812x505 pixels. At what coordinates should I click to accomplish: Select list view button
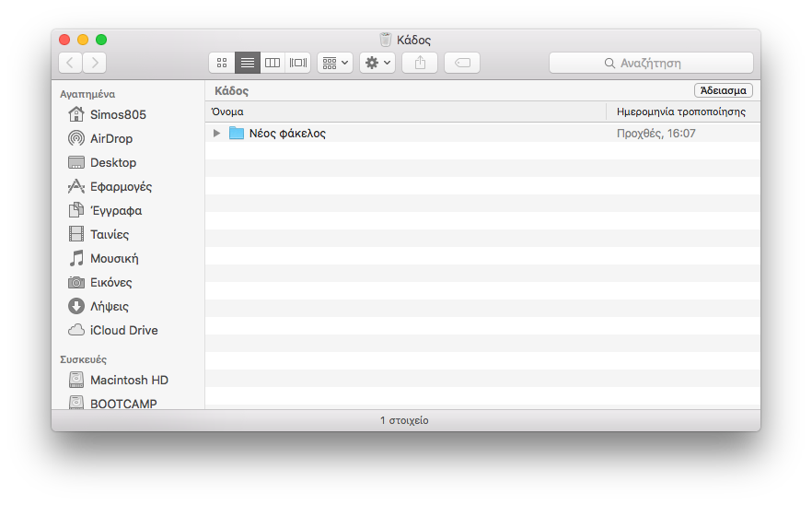248,63
